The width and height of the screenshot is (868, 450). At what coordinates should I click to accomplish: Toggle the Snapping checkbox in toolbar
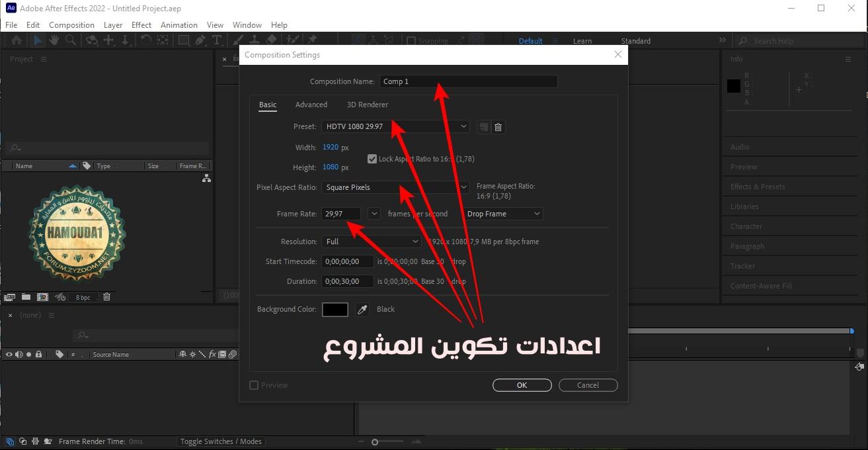click(411, 41)
